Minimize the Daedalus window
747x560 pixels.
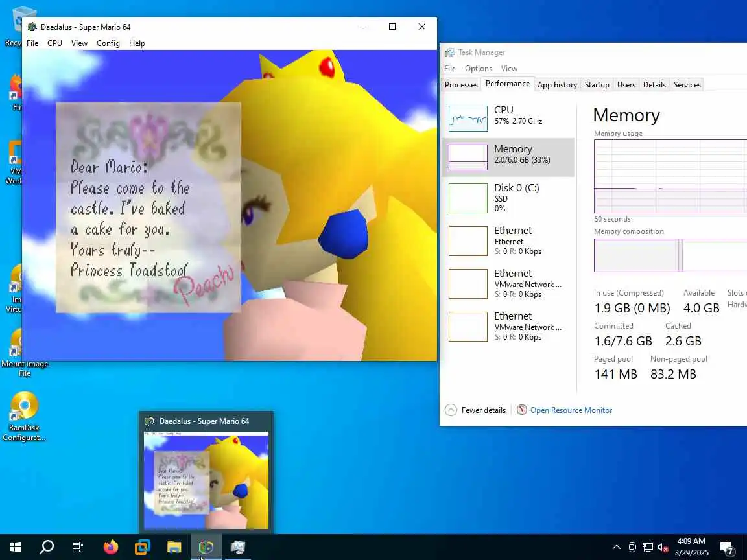tap(363, 27)
